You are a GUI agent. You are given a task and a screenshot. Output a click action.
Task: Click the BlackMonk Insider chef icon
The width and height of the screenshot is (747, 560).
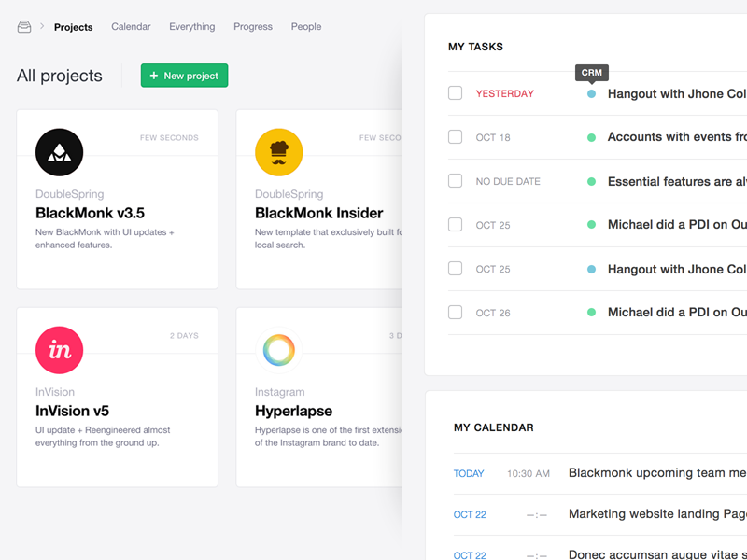278,152
